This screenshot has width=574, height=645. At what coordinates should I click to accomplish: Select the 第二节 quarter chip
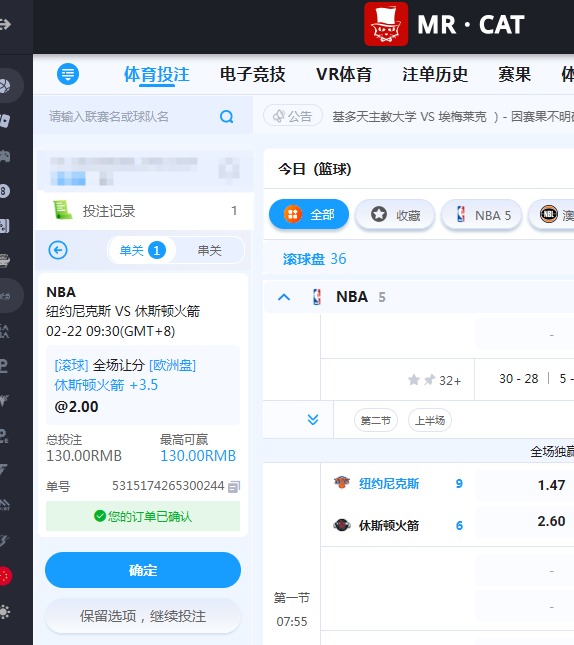coord(376,420)
